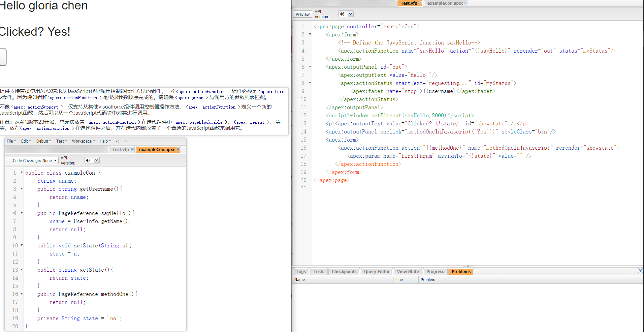Open the File menu
This screenshot has width=644, height=332.
click(11, 141)
